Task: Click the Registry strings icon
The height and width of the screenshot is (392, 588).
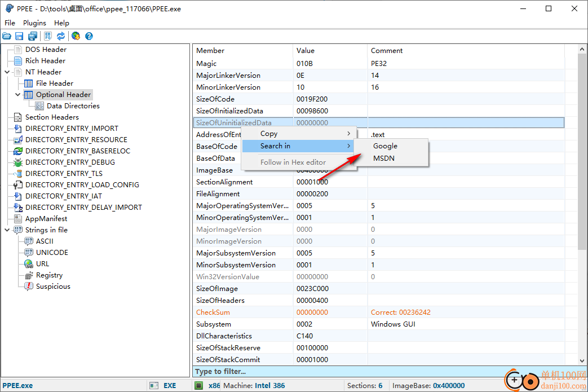Action: (29, 275)
